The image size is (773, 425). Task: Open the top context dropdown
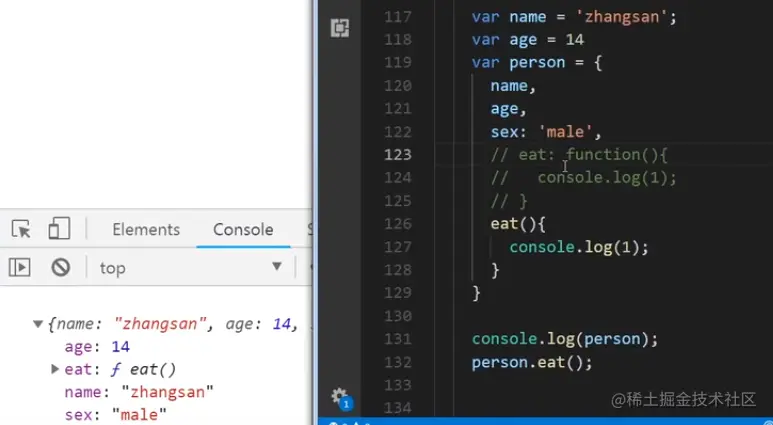coord(191,268)
